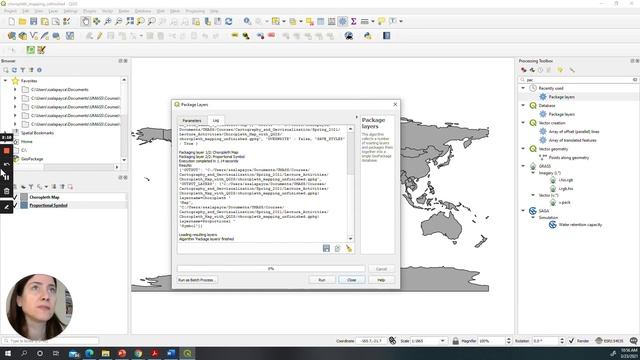This screenshot has height=360, width=640.
Task: Click the progress bar in Package Layers dialog
Action: coord(271,269)
